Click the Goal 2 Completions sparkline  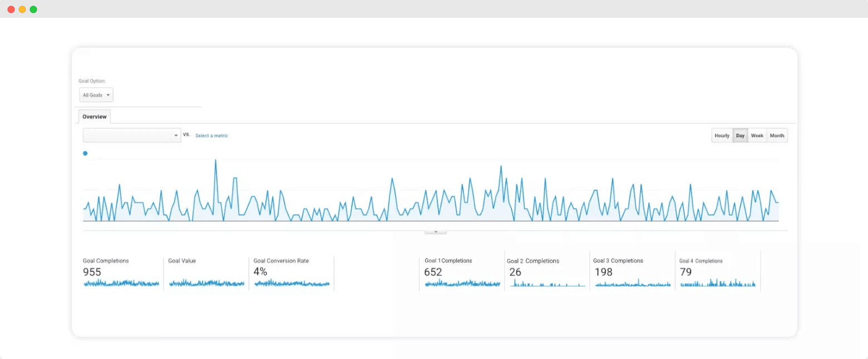[x=548, y=283]
